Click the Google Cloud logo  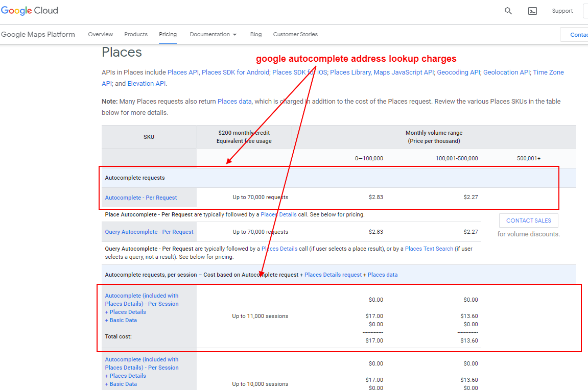pos(29,10)
